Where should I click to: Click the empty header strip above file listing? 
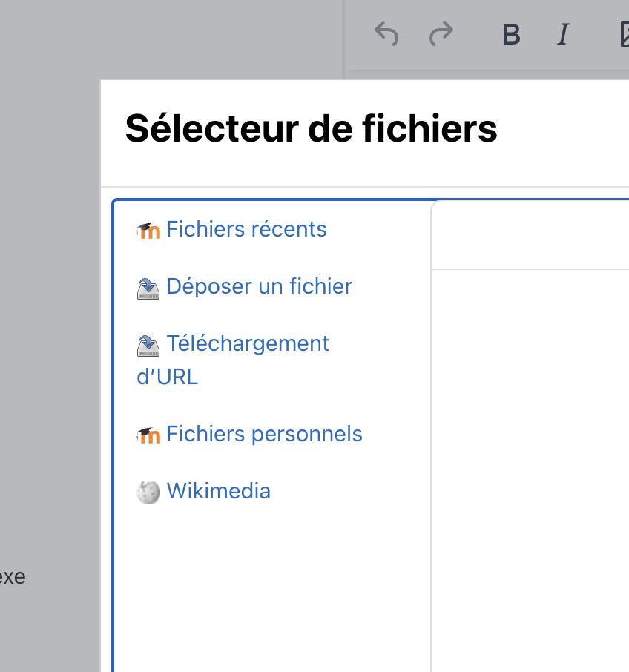pyautogui.click(x=530, y=235)
